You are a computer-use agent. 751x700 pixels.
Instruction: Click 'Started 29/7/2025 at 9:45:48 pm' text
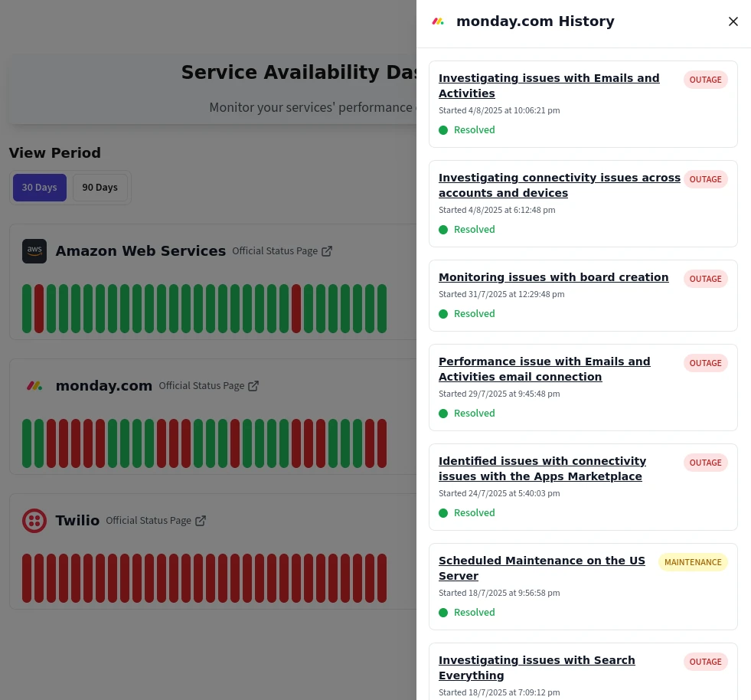click(x=499, y=394)
